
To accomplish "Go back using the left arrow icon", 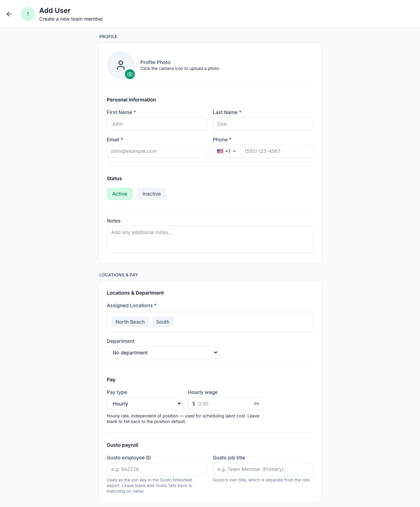I will [9, 14].
